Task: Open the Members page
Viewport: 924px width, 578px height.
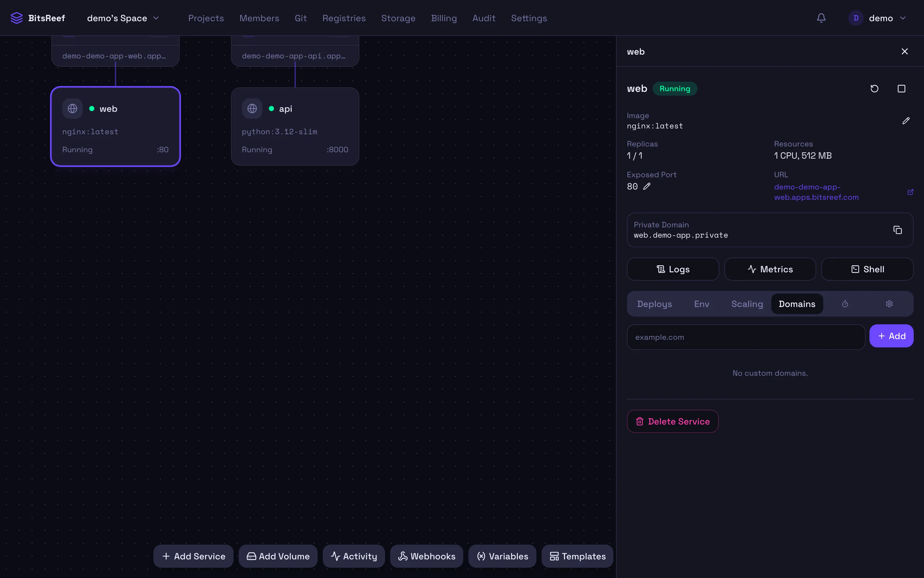Action: click(x=259, y=18)
